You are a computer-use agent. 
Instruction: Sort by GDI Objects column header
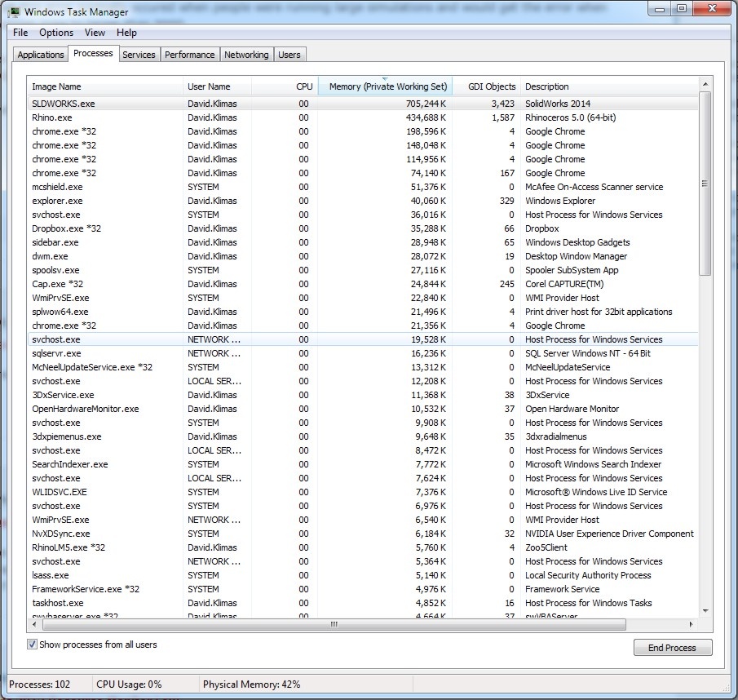coord(487,86)
